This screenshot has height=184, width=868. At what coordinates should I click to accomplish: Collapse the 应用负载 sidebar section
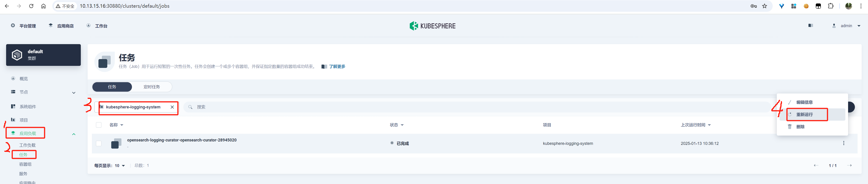tap(74, 134)
